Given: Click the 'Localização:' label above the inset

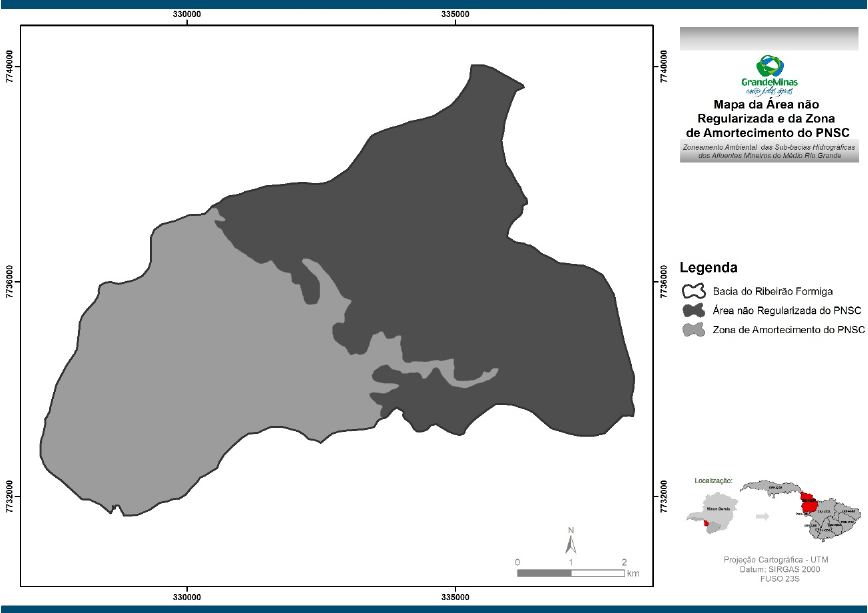Looking at the screenshot, I should 713,480.
